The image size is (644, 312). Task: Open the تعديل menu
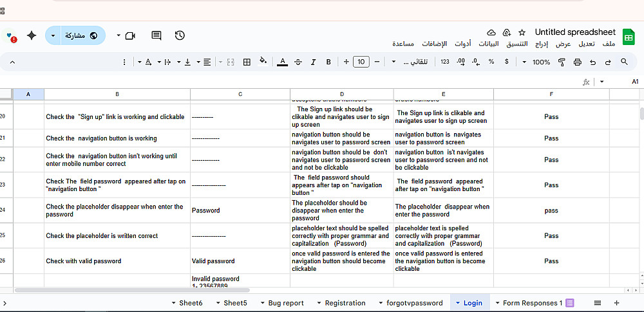587,44
